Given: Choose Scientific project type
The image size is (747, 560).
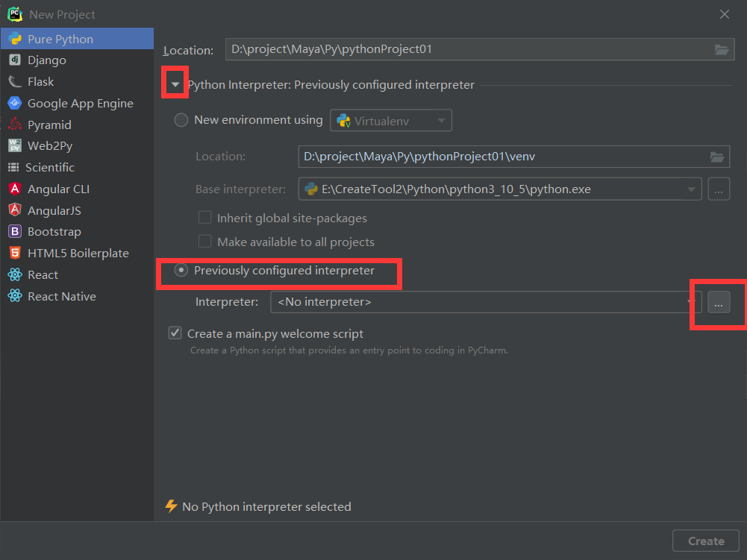Looking at the screenshot, I should [x=50, y=168].
